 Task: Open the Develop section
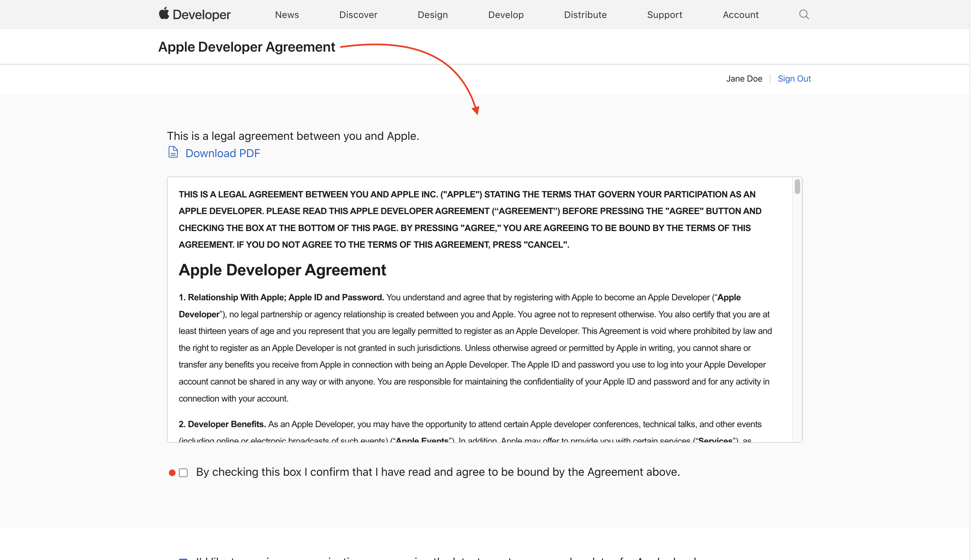pyautogui.click(x=506, y=15)
